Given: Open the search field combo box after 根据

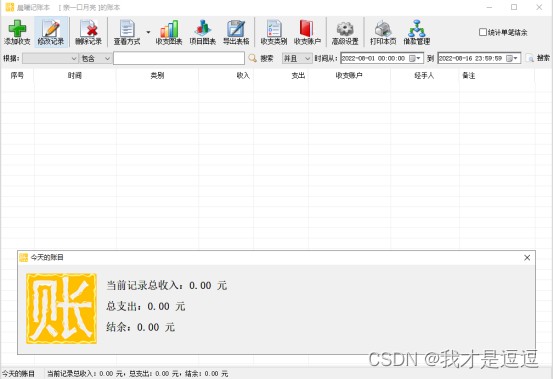Looking at the screenshot, I should (50, 58).
